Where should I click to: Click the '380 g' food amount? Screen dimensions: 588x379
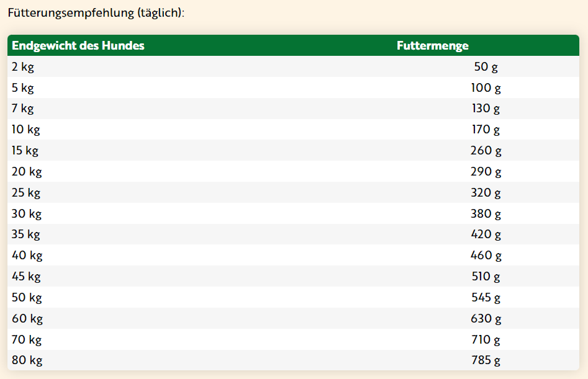[x=486, y=214]
